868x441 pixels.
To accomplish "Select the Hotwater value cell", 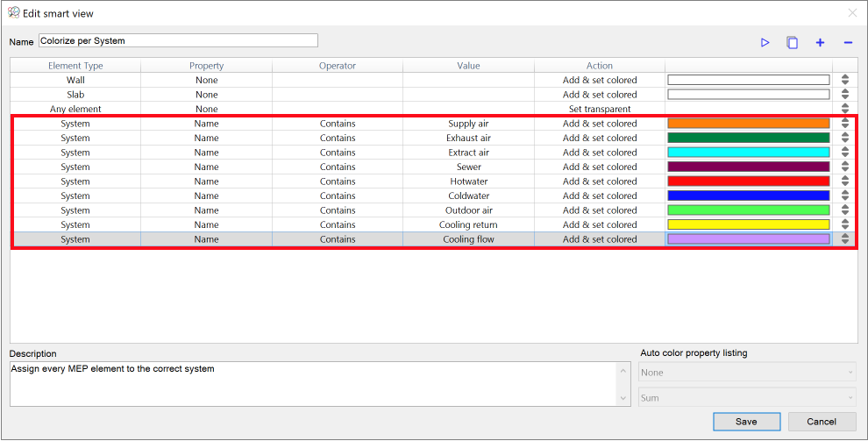I will (x=468, y=181).
